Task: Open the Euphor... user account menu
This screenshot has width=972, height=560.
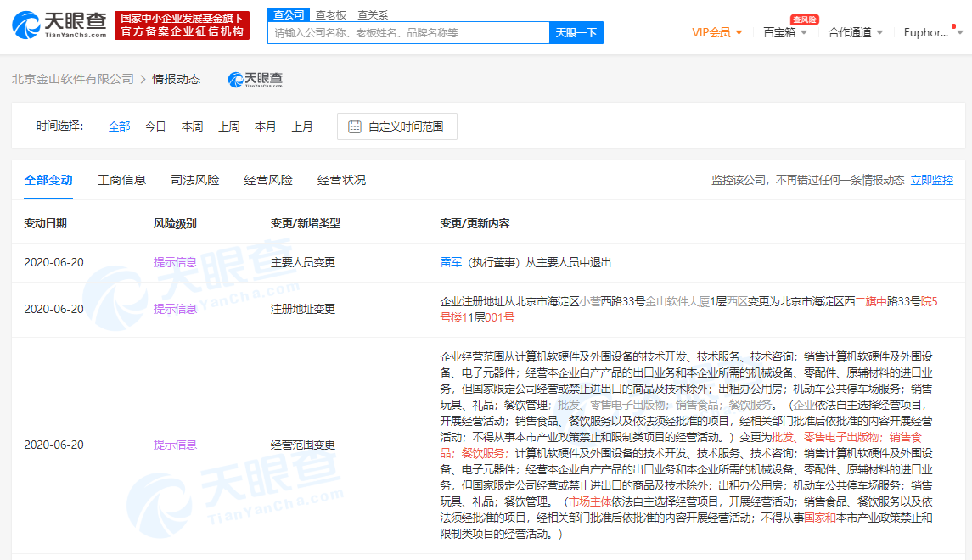Action: 931,32
